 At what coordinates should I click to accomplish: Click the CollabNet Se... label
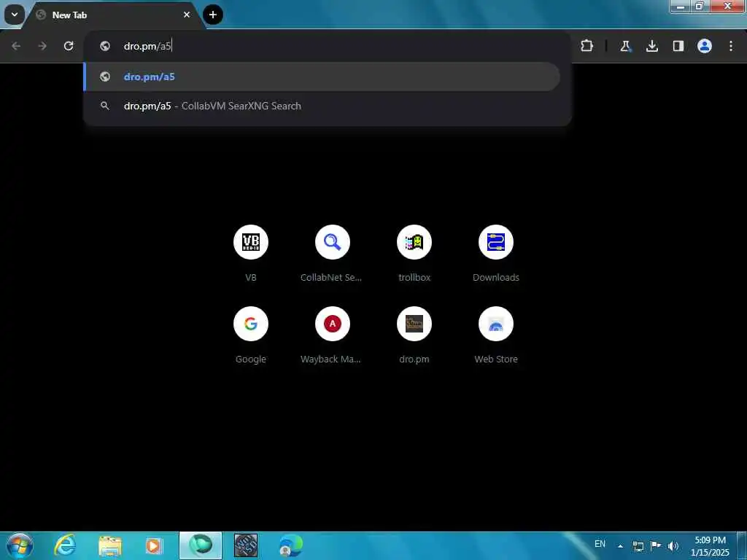[x=331, y=278]
